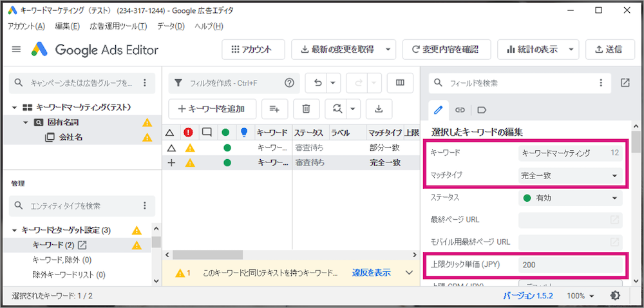Open field search more options
Screen dimensions: 644x308
point(601,83)
